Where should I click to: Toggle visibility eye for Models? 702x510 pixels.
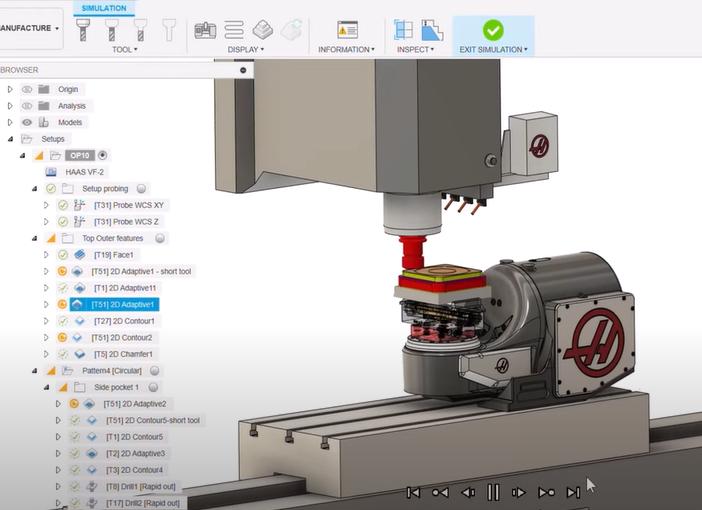pos(27,122)
